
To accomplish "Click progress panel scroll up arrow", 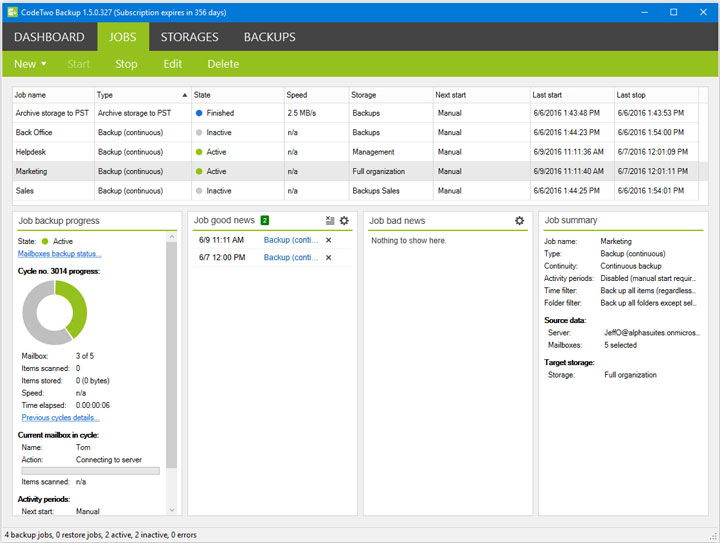I will 172,237.
